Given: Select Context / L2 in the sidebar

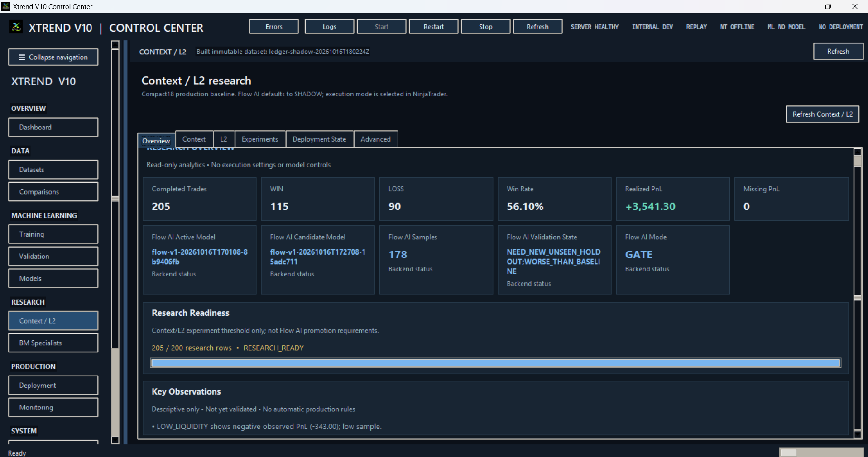Looking at the screenshot, I should point(53,321).
